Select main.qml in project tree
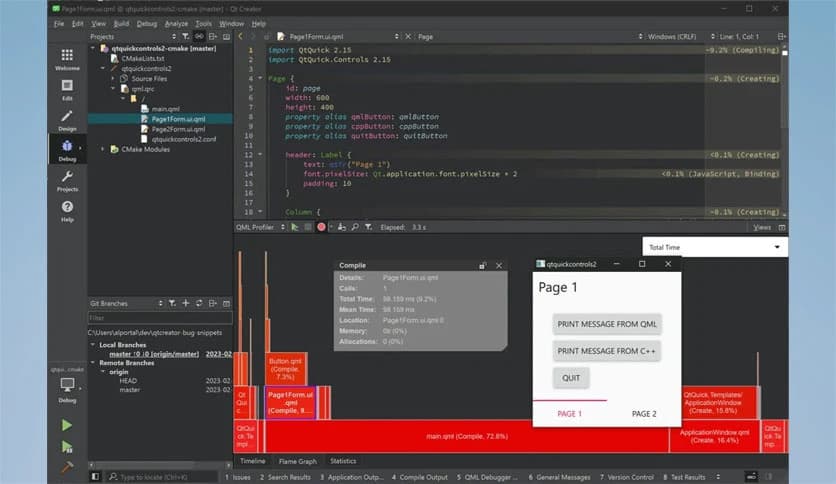This screenshot has width=836, height=484. point(165,109)
